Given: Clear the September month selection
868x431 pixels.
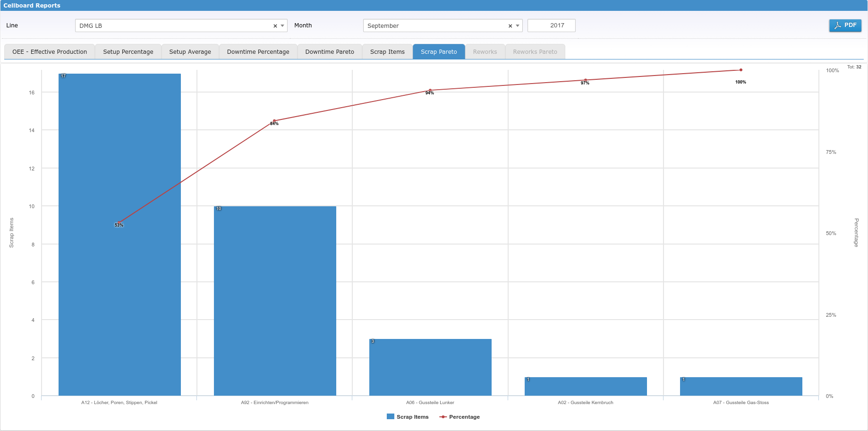Looking at the screenshot, I should point(510,26).
